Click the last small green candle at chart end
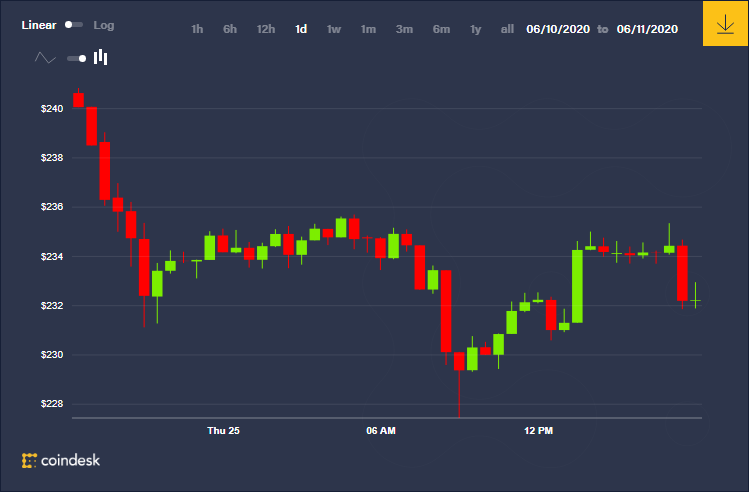 click(x=696, y=300)
